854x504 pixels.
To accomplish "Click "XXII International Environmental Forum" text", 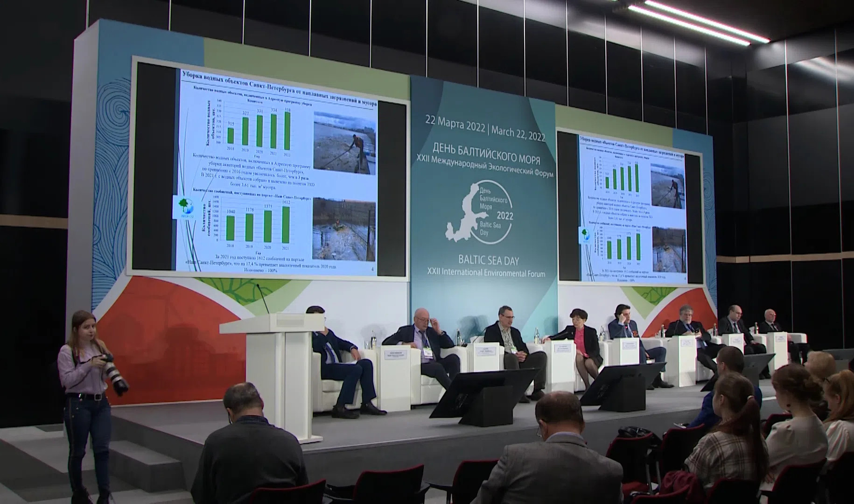I will pyautogui.click(x=486, y=273).
